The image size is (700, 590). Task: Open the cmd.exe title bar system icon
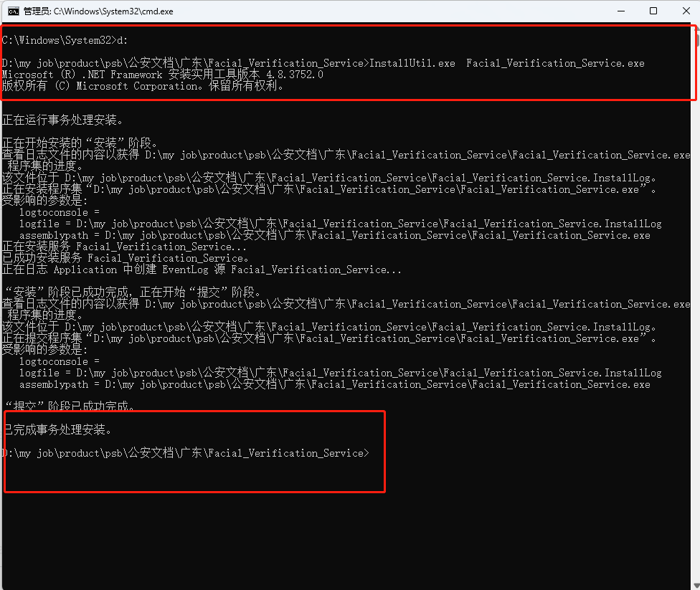coord(14,11)
